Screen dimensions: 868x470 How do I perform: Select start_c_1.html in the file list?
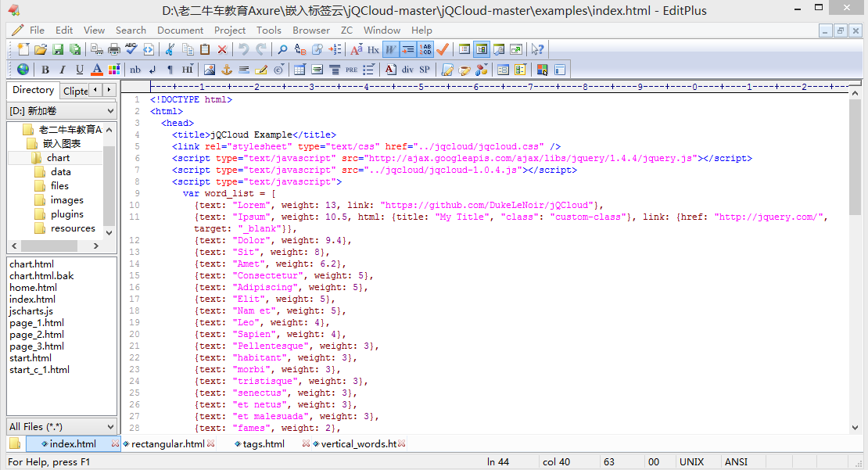click(x=39, y=370)
